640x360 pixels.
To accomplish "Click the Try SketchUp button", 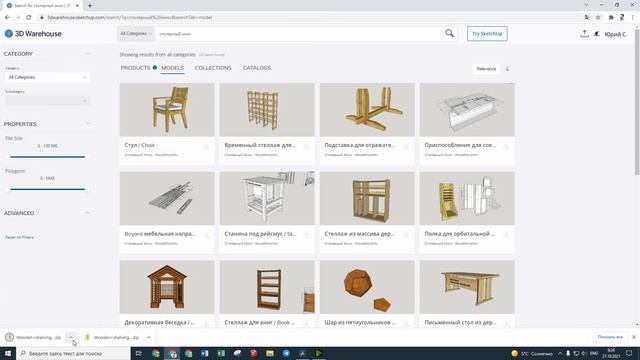I will pos(487,33).
